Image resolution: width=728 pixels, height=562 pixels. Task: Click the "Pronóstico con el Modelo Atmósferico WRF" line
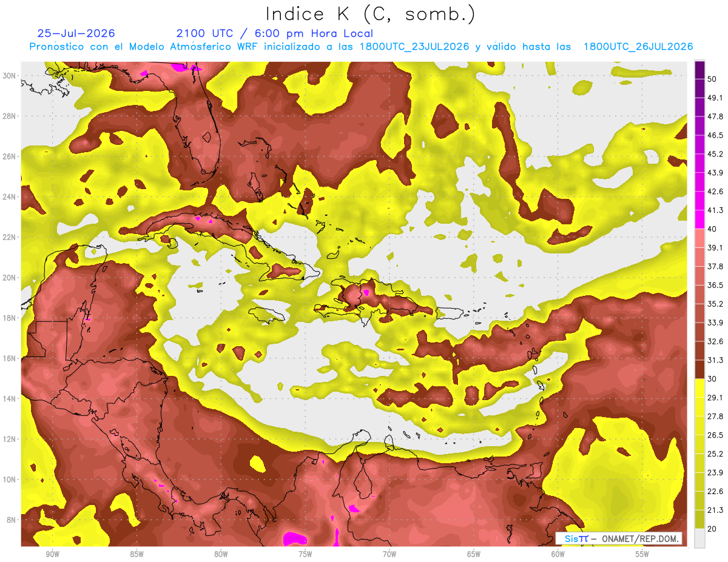[361, 47]
